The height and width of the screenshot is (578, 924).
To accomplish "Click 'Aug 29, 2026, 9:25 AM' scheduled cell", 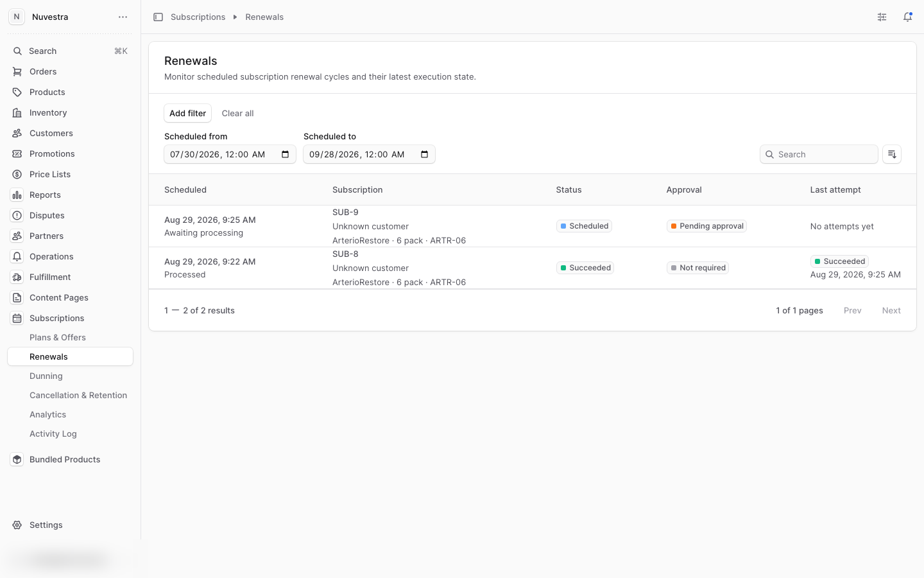I will (x=210, y=220).
